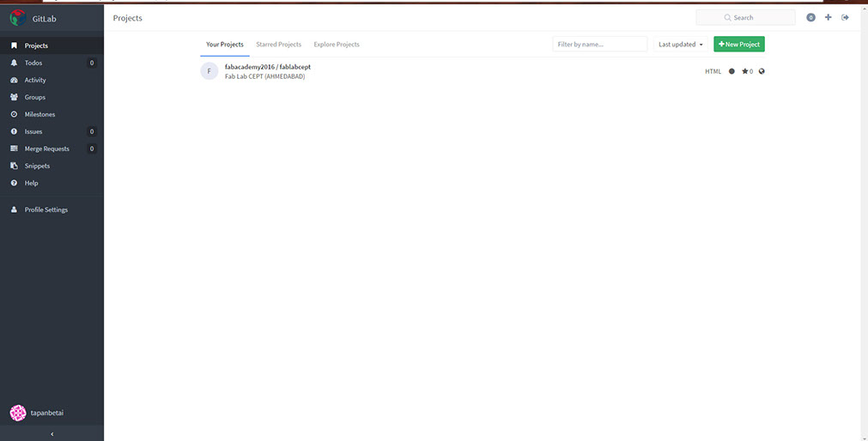Click the tapanbetai user avatar

pyautogui.click(x=18, y=413)
